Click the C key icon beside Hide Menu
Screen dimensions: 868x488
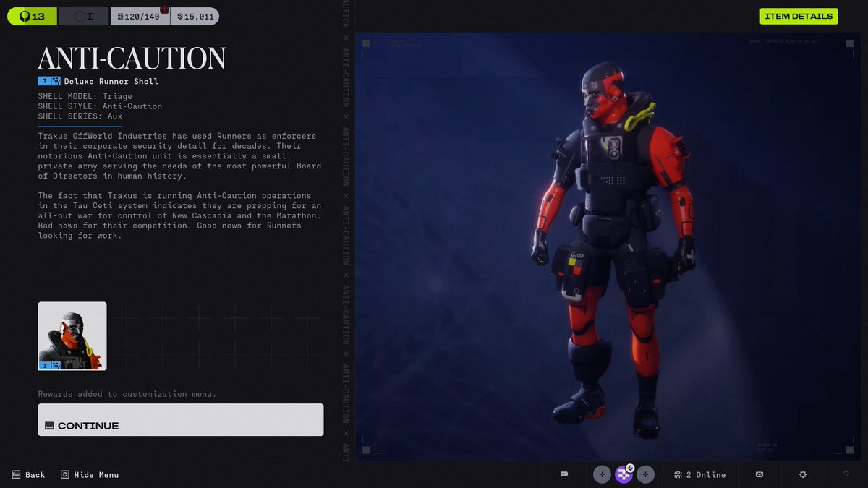[65, 475]
